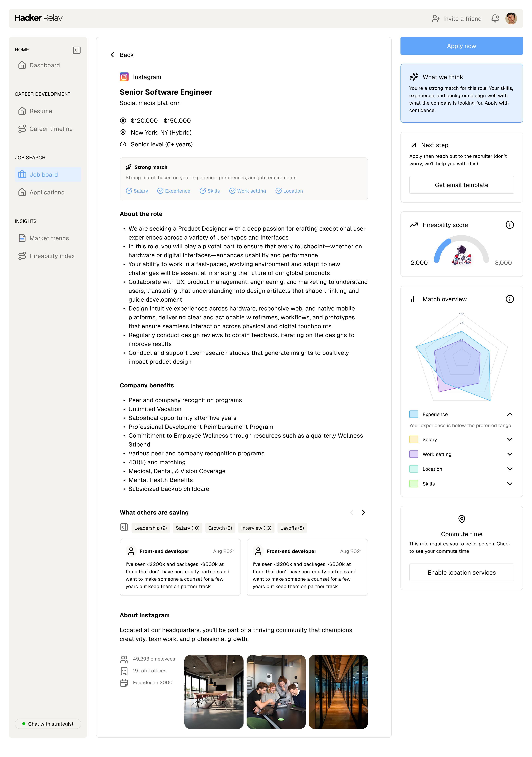
Task: Open Applications in sidebar
Action: click(48, 192)
